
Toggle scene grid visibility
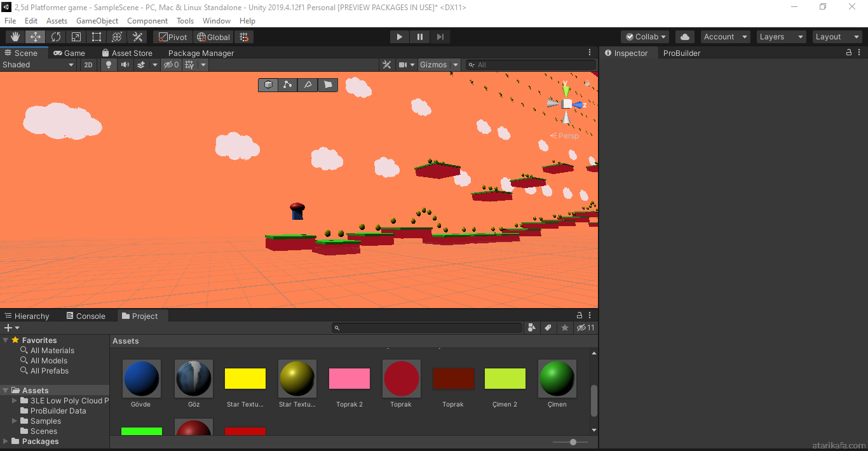tap(189, 65)
